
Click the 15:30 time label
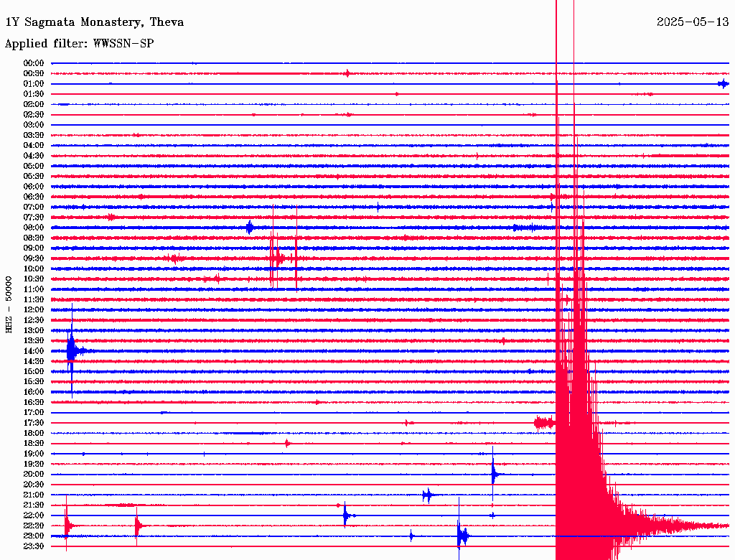(34, 382)
